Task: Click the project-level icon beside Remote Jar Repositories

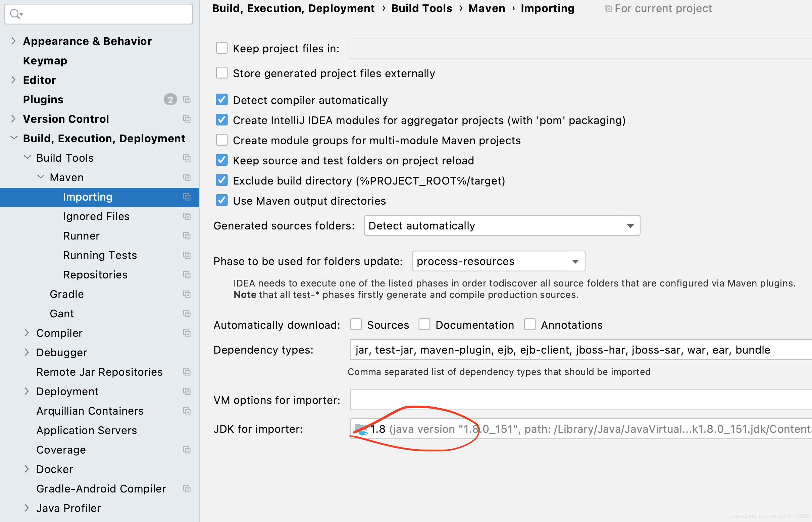Action: [x=187, y=372]
